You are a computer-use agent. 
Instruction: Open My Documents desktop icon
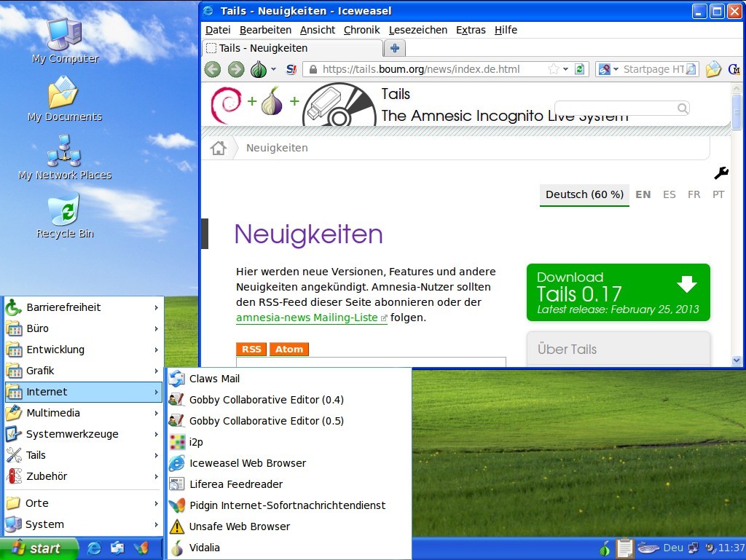pyautogui.click(x=65, y=99)
